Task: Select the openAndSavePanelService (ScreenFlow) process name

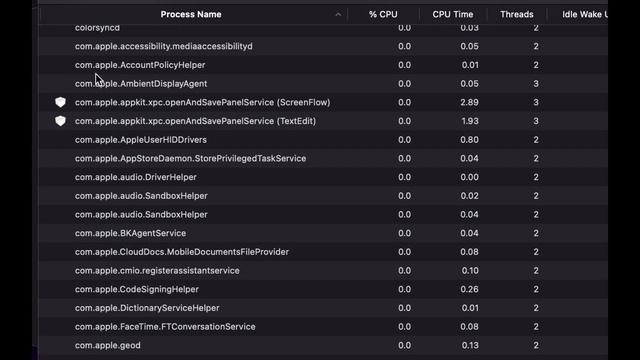Action: pyautogui.click(x=202, y=102)
